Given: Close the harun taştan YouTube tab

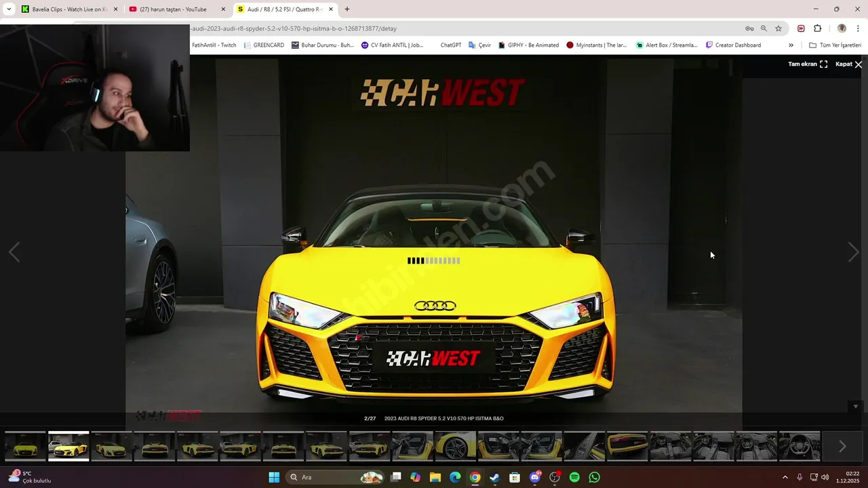Looking at the screenshot, I should [x=223, y=9].
